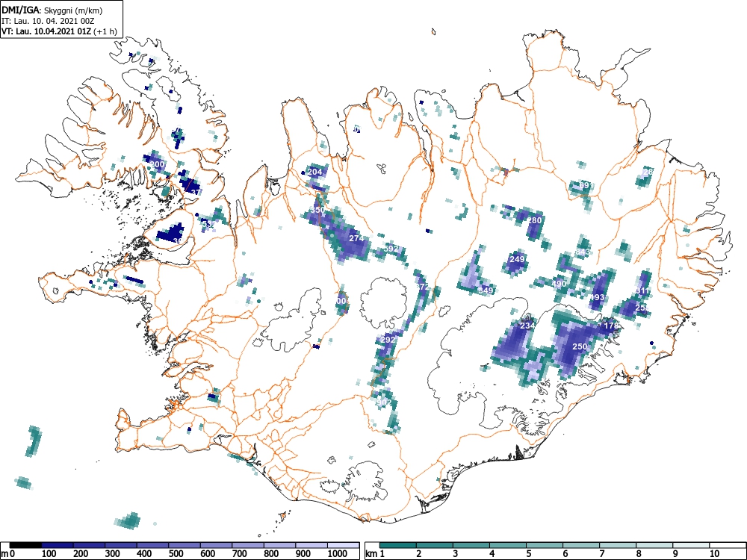
Task: Select the 'IT: Lau. 10. 04. 2021 00Z' line
Action: (x=48, y=22)
